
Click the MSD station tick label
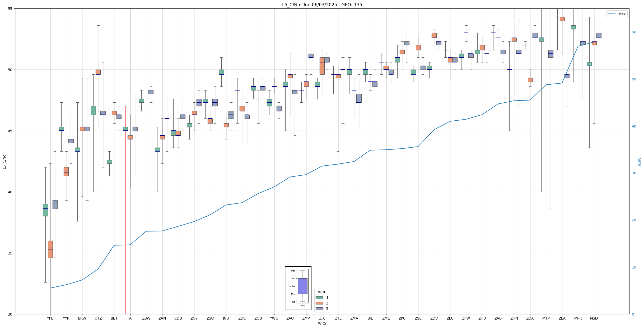coord(594,318)
